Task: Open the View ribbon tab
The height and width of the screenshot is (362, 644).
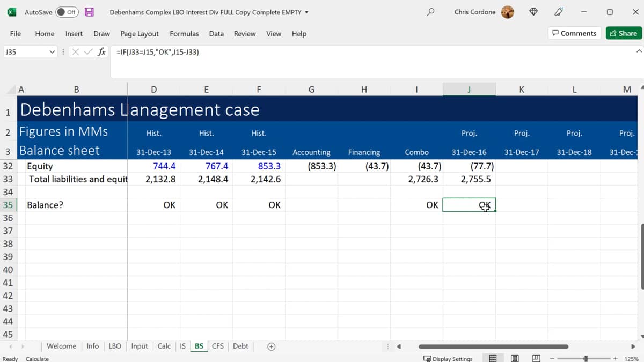Action: [274, 33]
